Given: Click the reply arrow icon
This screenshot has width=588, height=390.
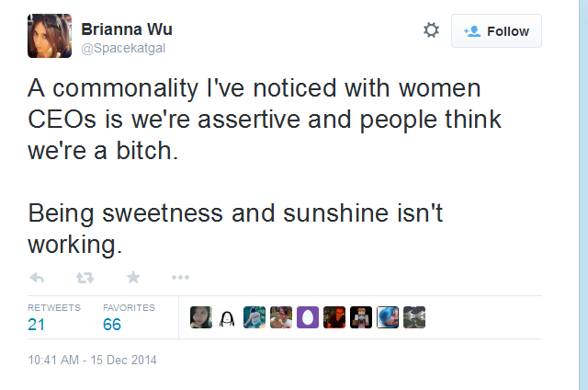Looking at the screenshot, I should click(37, 278).
